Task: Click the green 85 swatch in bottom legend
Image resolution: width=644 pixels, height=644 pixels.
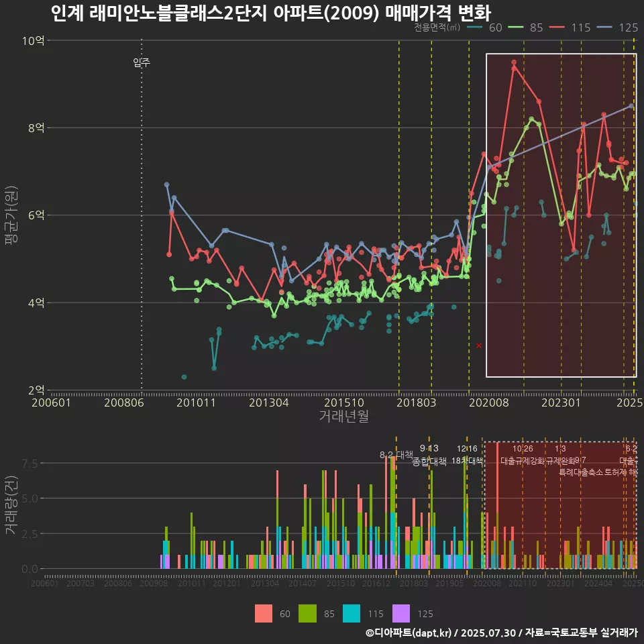Action: tap(307, 614)
